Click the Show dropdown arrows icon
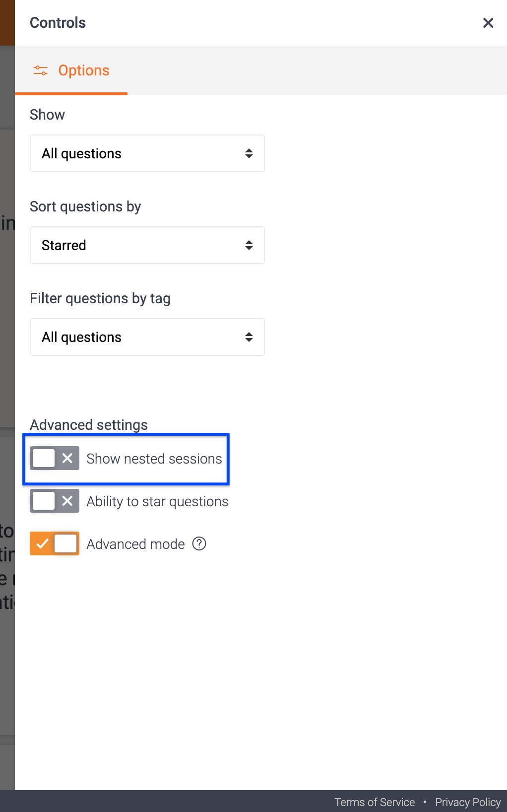The height and width of the screenshot is (812, 507). pos(249,153)
